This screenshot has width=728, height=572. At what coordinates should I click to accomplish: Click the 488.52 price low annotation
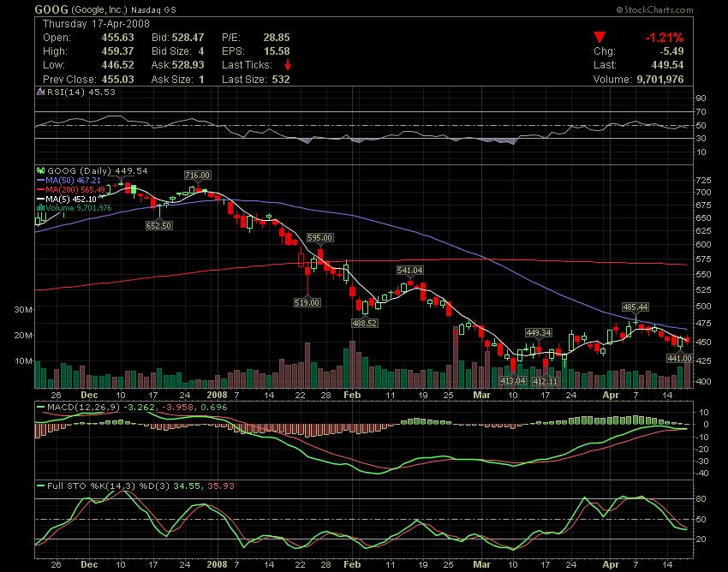pyautogui.click(x=365, y=323)
